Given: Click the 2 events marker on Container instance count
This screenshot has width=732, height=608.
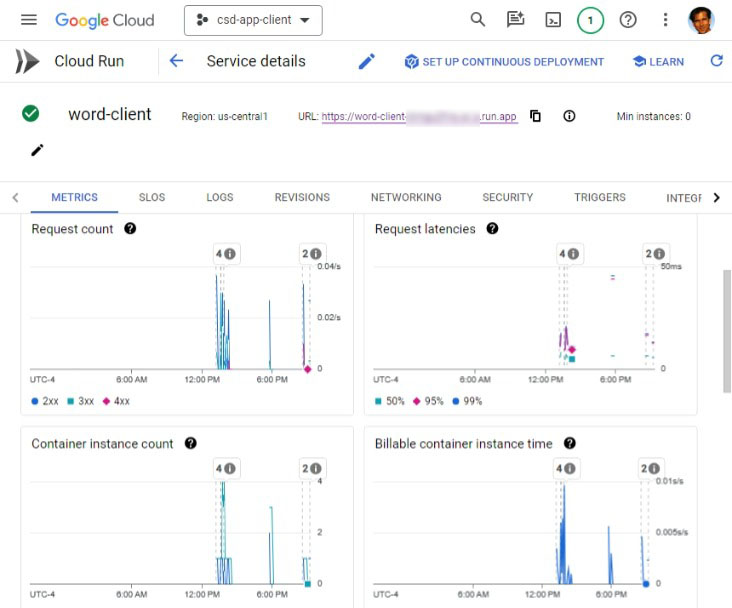Looking at the screenshot, I should pyautogui.click(x=312, y=468).
